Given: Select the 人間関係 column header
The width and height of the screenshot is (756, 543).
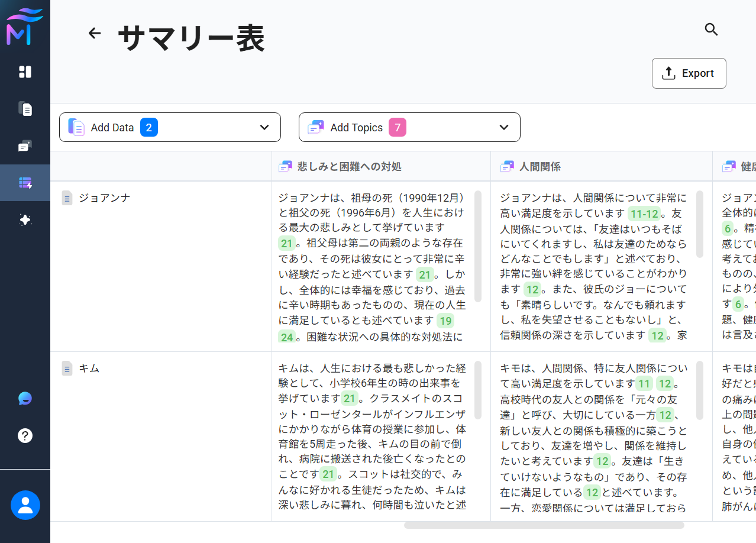Looking at the screenshot, I should 539,167.
